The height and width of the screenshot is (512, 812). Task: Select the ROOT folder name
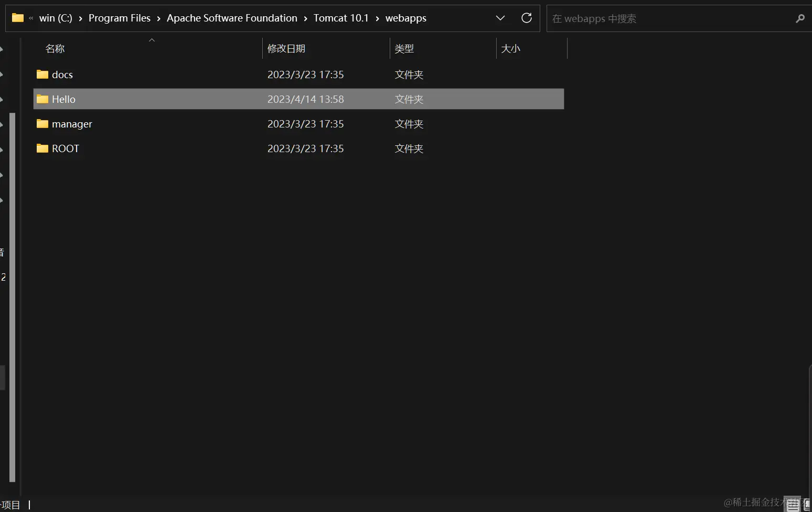[66, 148]
